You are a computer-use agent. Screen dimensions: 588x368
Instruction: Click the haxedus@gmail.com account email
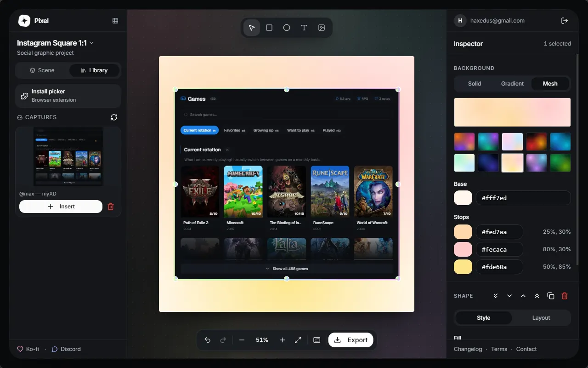(498, 21)
